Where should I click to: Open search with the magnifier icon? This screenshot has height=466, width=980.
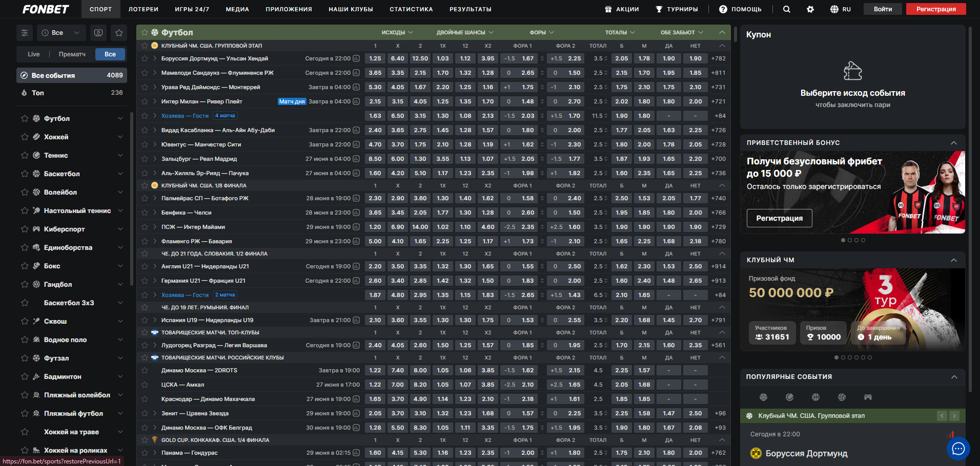point(786,9)
